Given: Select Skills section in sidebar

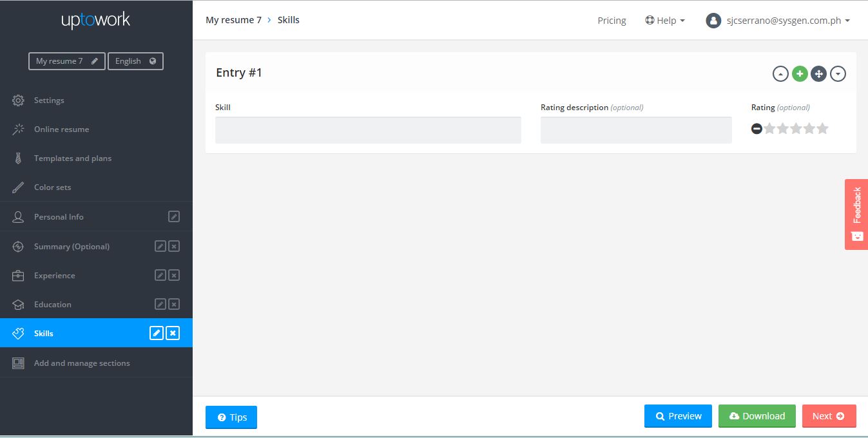Looking at the screenshot, I should [x=96, y=333].
